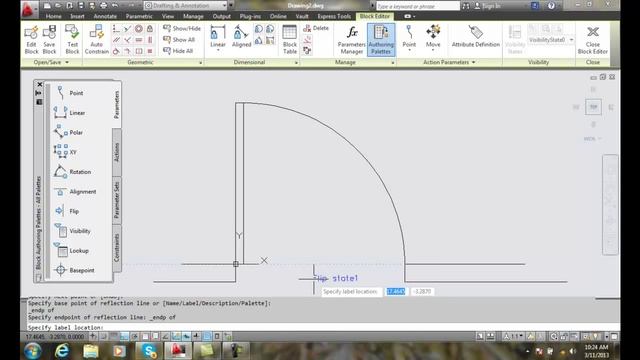Screen dimensions: 640x360
Task: Select the Flip parameter in the palette
Action: click(x=67, y=211)
